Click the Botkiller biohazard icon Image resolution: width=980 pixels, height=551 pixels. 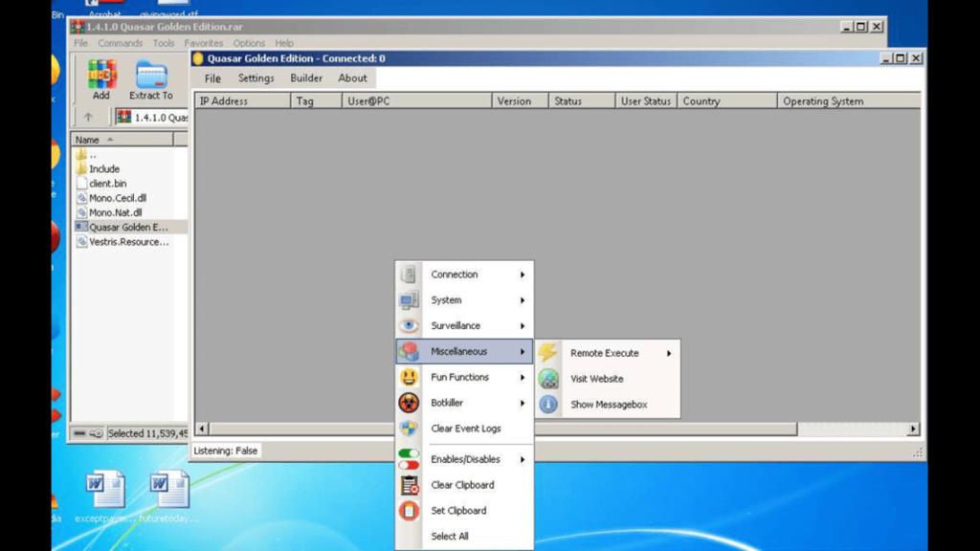pyautogui.click(x=409, y=403)
